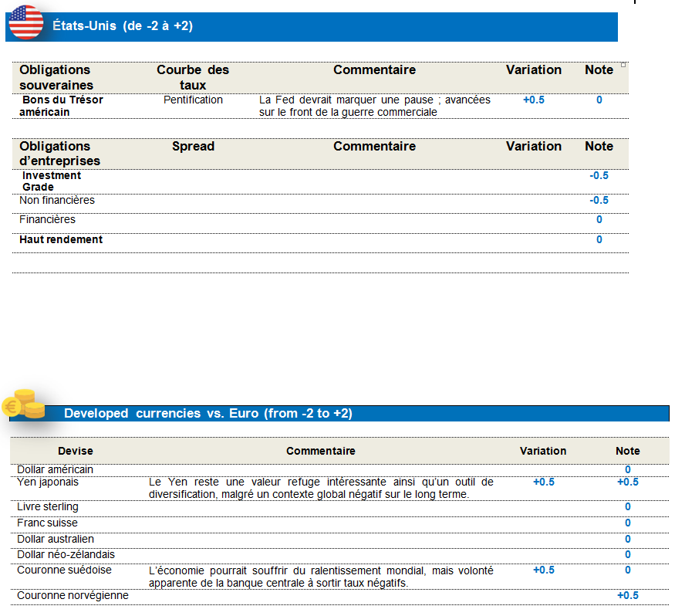675x616 pixels.
Task: Click the United States flag icon
Action: point(26,22)
